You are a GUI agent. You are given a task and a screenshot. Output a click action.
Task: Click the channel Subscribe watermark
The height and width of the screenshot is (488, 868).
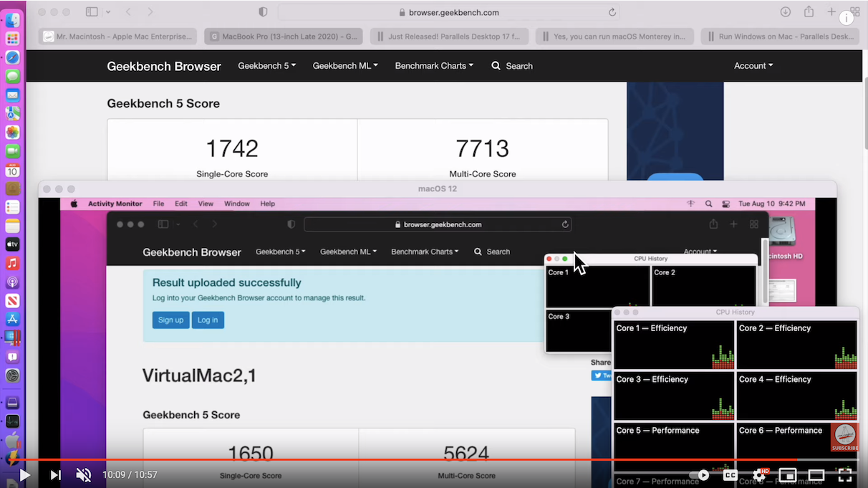click(844, 437)
